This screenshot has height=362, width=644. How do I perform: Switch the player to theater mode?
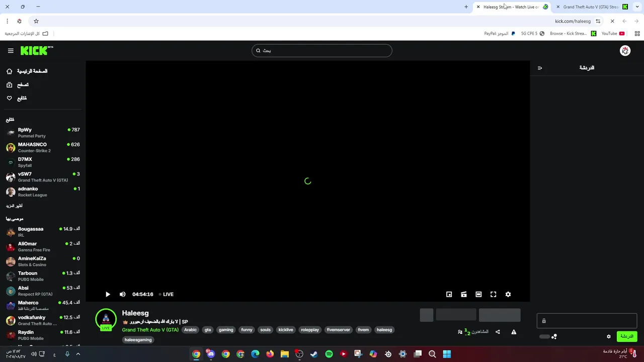[x=478, y=295]
